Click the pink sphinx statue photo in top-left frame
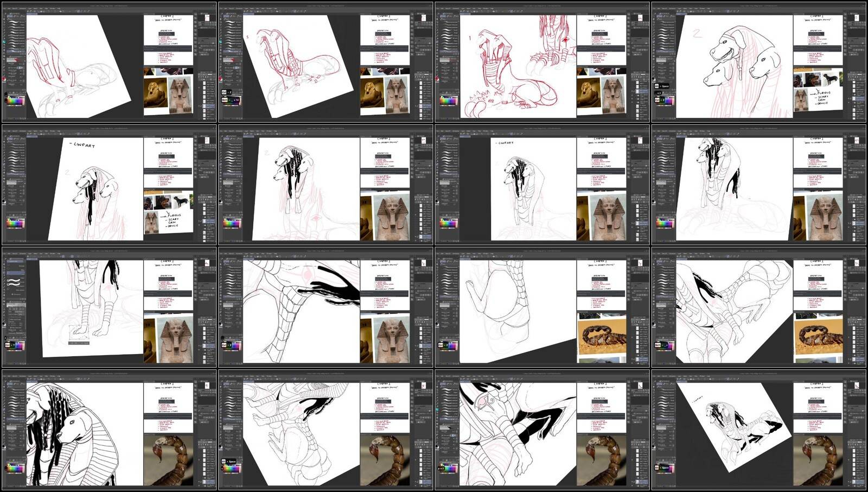Screen dimensions: 868x492 tap(181, 95)
